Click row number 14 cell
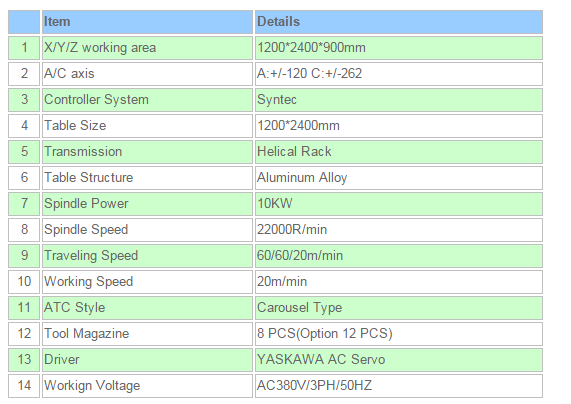 click(24, 386)
